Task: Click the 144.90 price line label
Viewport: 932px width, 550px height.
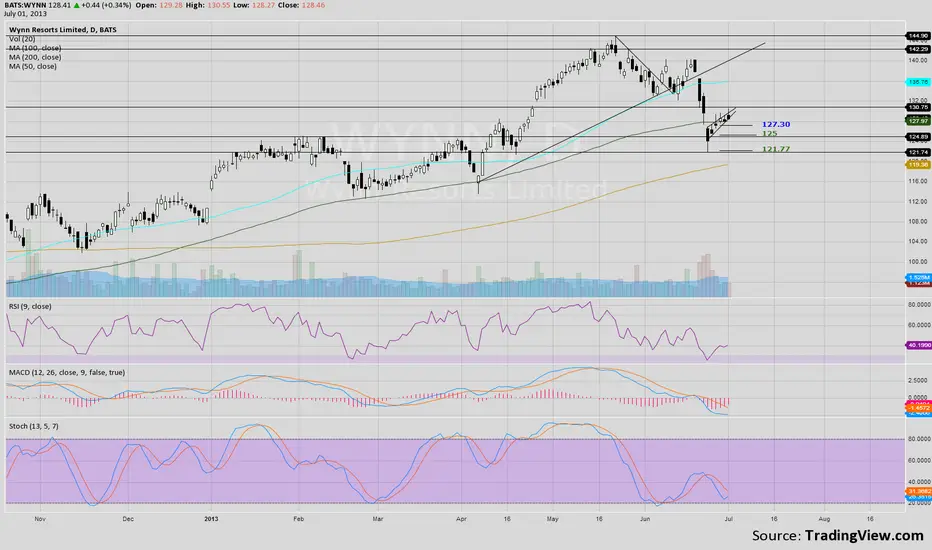Action: point(918,36)
